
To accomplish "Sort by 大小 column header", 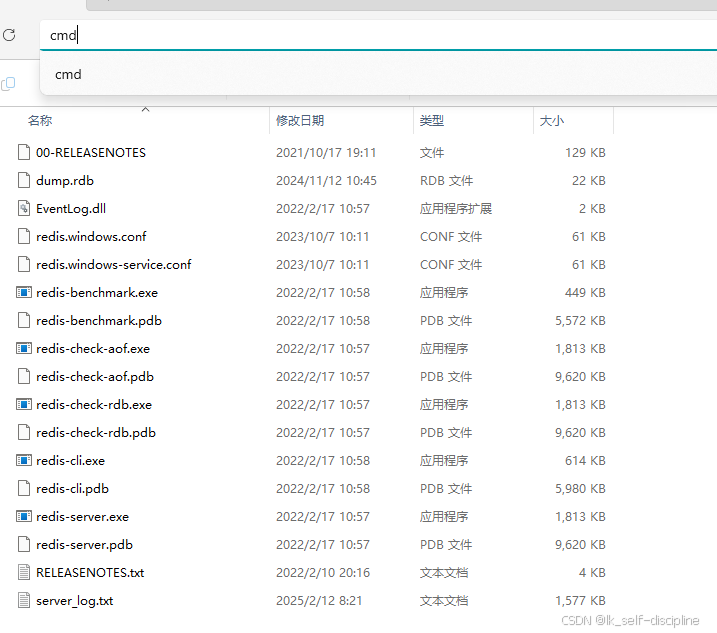I will [551, 121].
